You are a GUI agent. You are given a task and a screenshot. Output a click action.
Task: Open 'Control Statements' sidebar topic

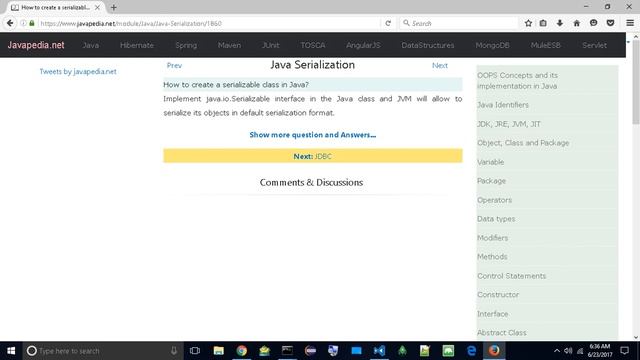tap(511, 276)
